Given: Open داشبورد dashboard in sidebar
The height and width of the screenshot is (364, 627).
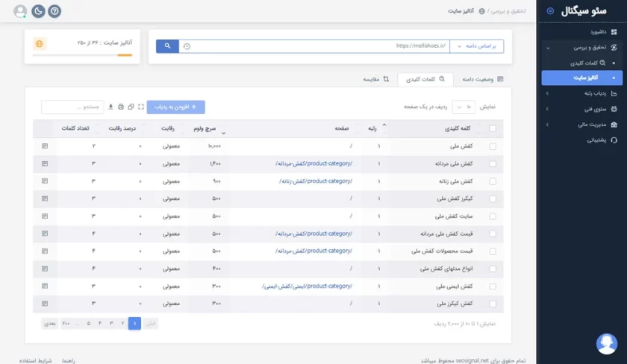Looking at the screenshot, I should (x=603, y=32).
